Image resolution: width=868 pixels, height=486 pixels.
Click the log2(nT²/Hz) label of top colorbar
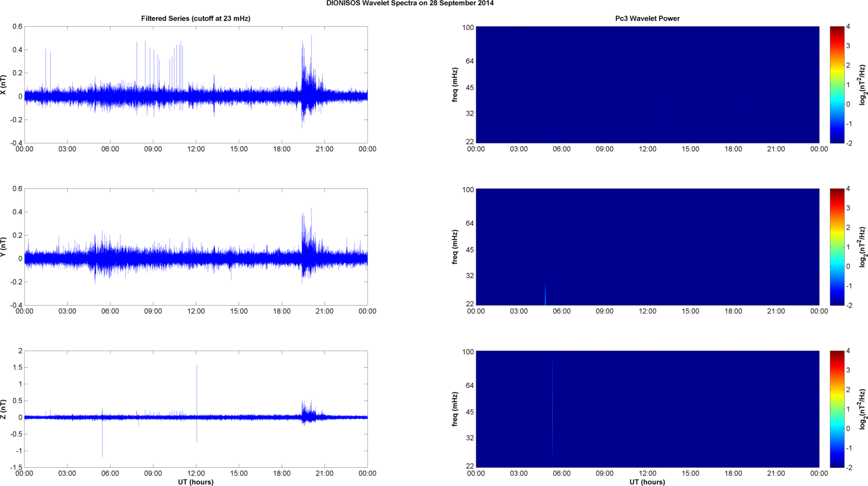[863, 85]
